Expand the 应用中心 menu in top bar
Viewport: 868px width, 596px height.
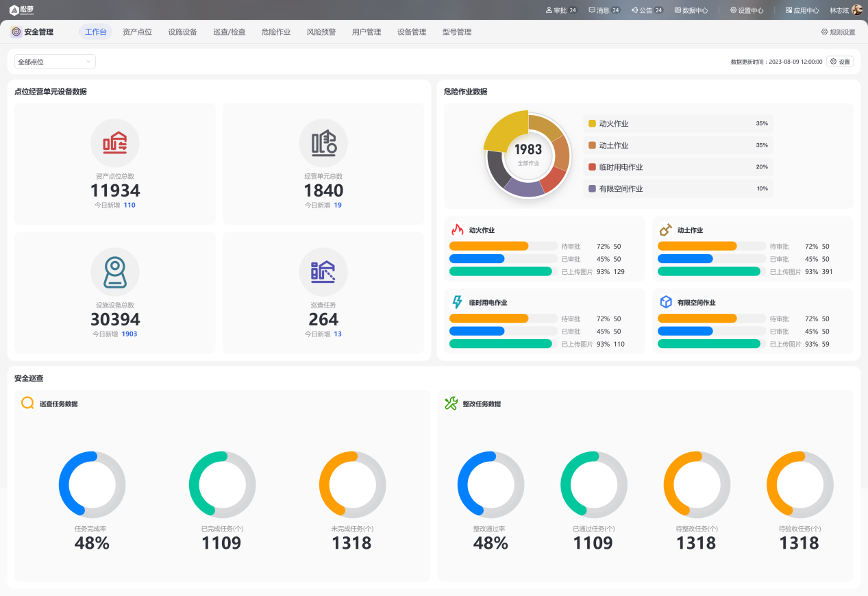point(802,10)
